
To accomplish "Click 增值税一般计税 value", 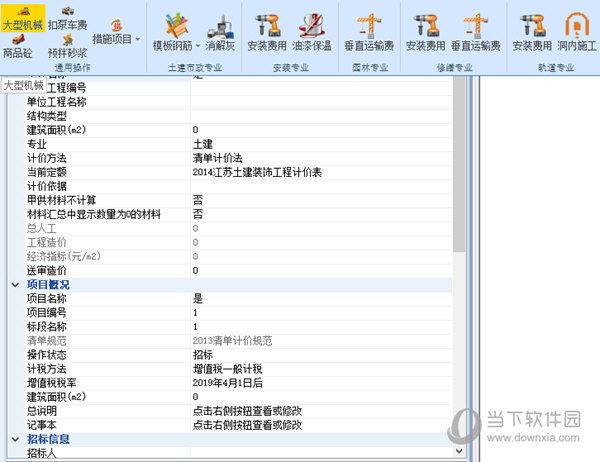I will pos(227,369).
